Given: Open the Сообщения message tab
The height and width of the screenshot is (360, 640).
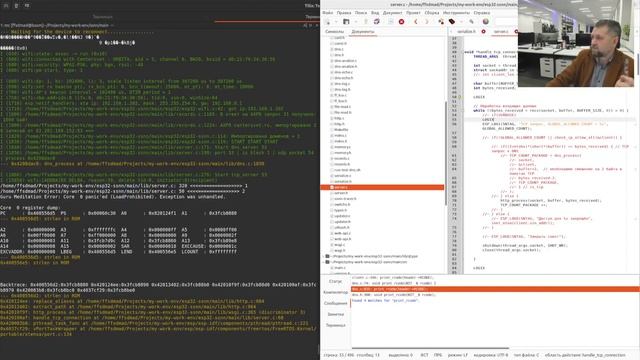Looking at the screenshot, I should tap(335, 303).
